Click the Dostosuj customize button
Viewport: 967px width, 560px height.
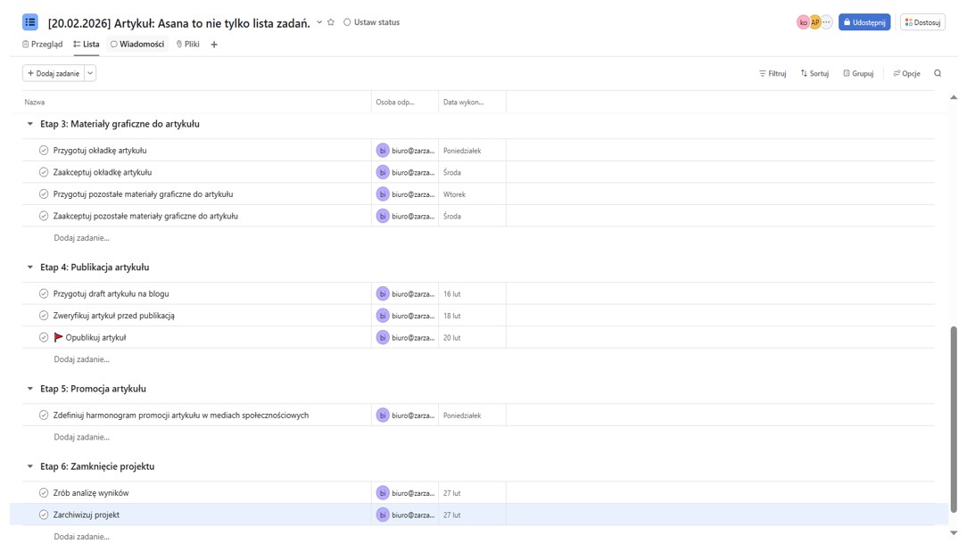(922, 22)
